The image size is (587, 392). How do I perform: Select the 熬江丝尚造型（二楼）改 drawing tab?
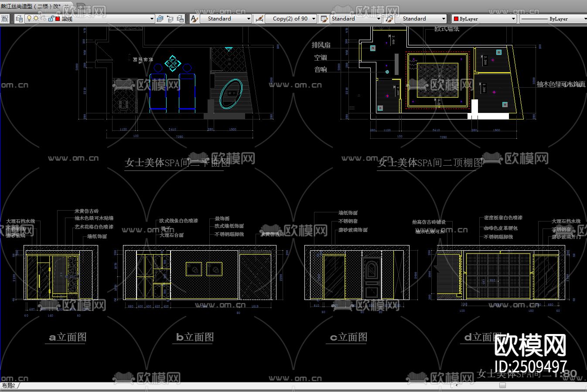pos(31,7)
